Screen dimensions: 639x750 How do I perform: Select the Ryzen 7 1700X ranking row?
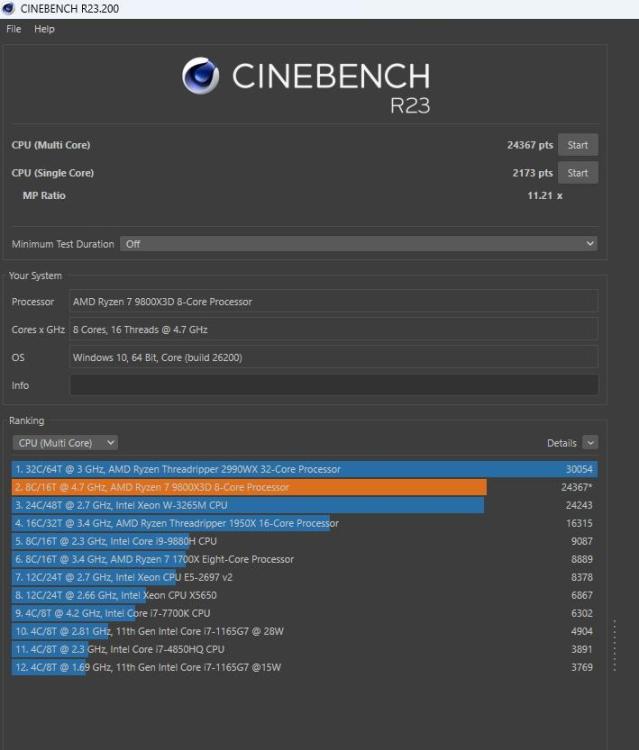pyautogui.click(x=305, y=559)
